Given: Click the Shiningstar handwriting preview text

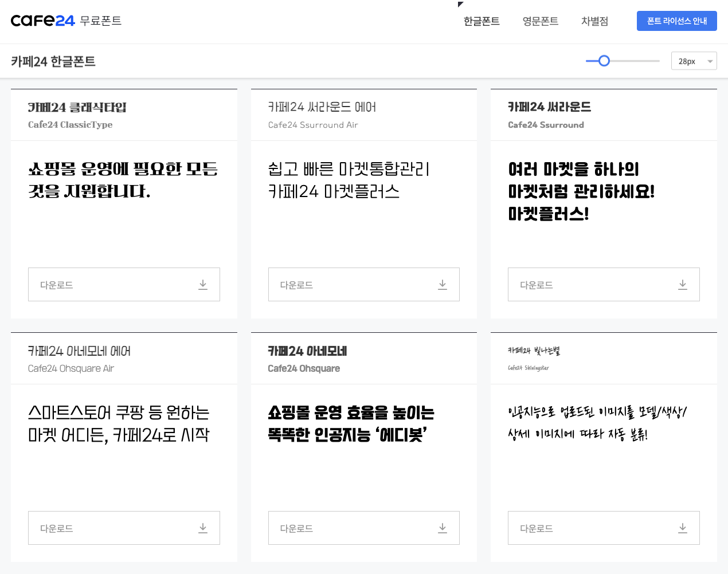Looking at the screenshot, I should (597, 423).
